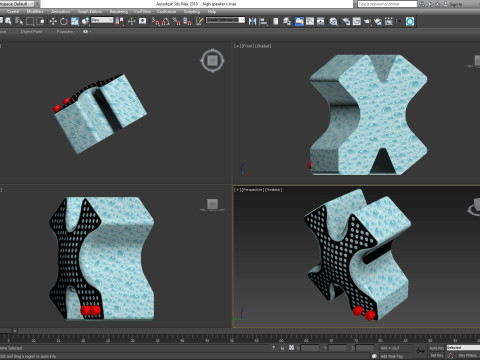This screenshot has width=480, height=360.
Task: Open the Create menu
Action: (x=13, y=12)
